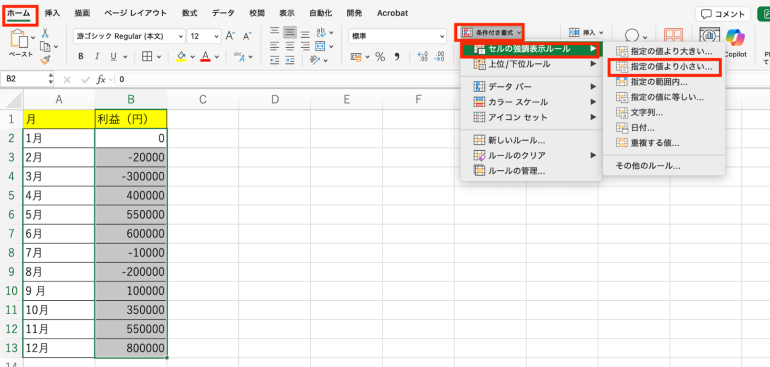
Task: Expand the font color dropdown arrow
Action: 216,57
